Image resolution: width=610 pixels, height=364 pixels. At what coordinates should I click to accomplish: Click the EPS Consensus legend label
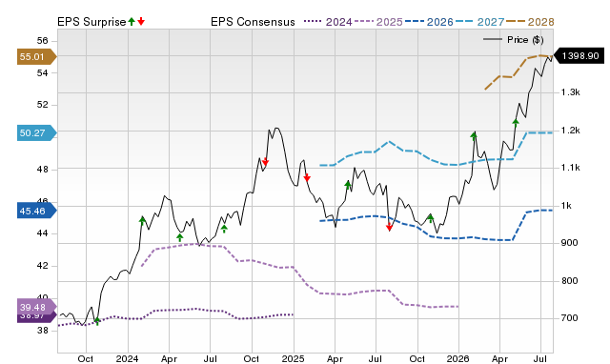[253, 22]
